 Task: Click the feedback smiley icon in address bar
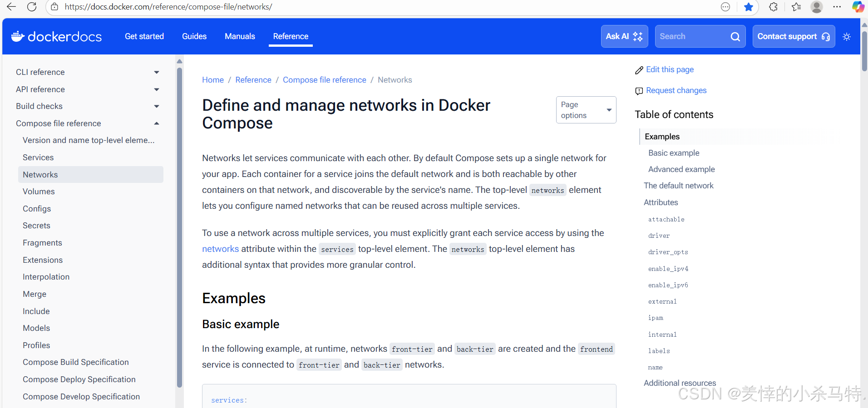click(x=725, y=7)
